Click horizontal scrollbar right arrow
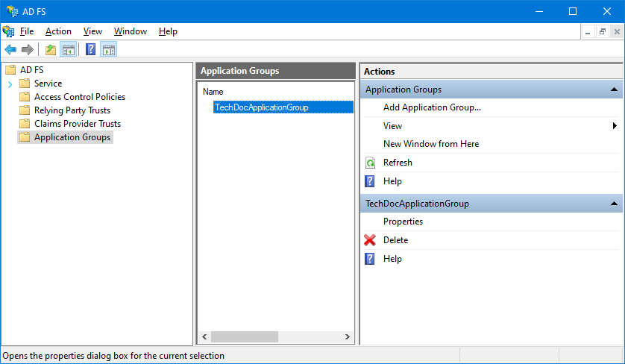The image size is (625, 364). coord(347,337)
